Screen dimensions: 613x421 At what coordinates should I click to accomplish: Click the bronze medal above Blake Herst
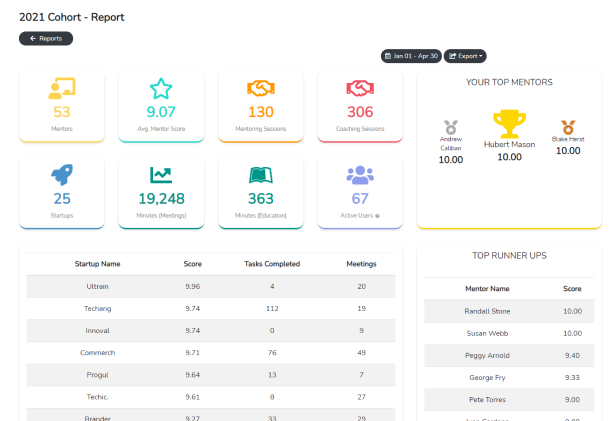[x=568, y=127]
